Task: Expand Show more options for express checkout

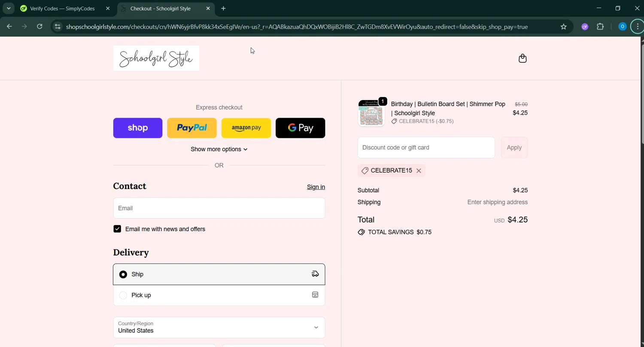Action: pos(219,149)
